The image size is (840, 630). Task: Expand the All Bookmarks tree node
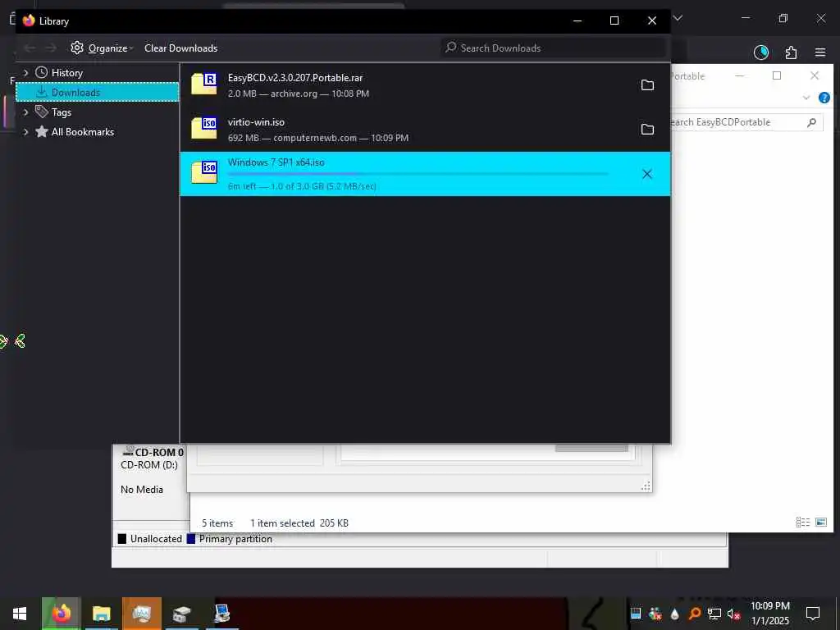pos(25,132)
